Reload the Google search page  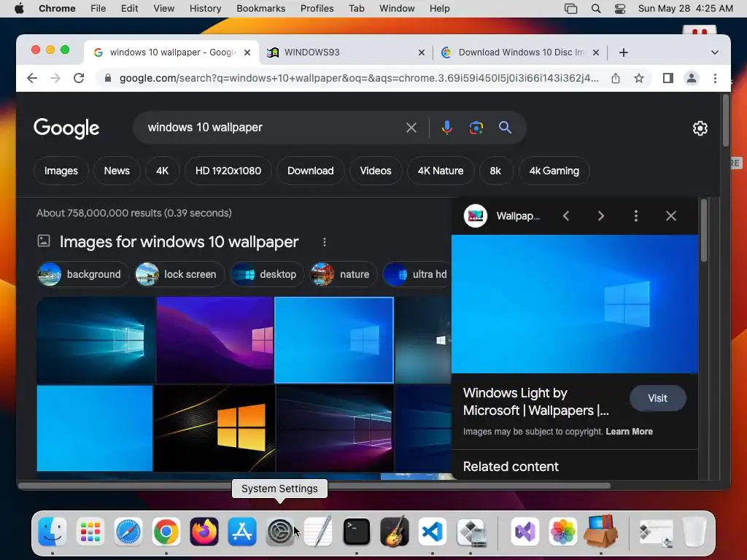pyautogui.click(x=79, y=78)
